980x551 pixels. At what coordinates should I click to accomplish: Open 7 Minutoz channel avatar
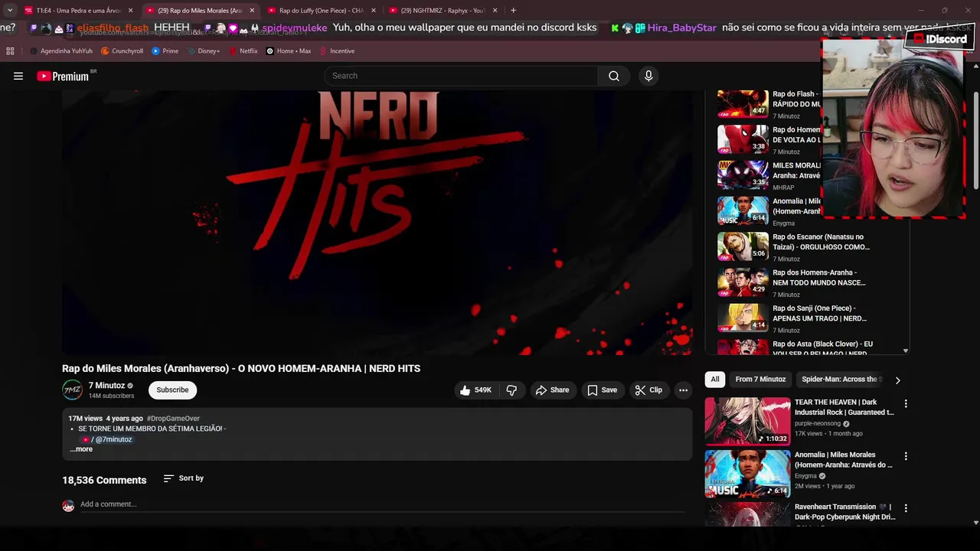(72, 390)
